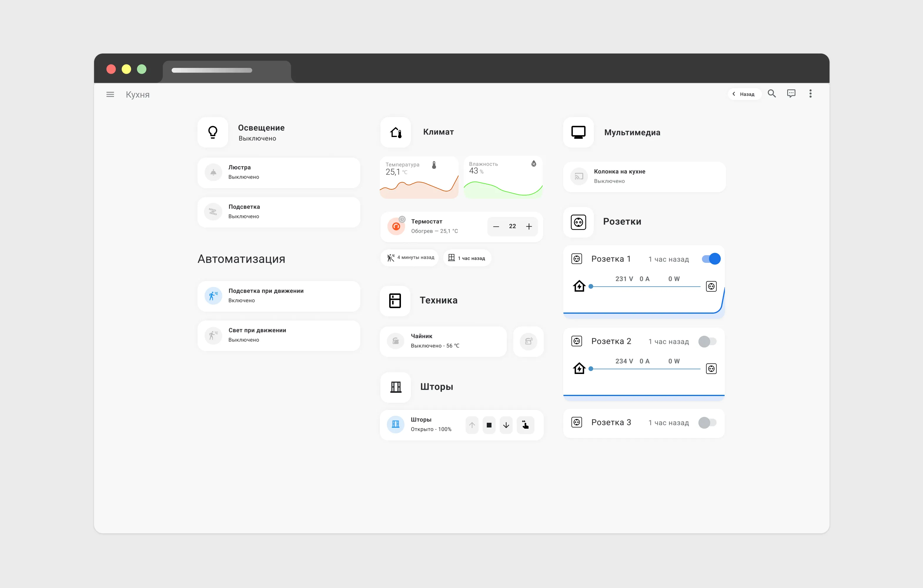Turn off the Розетка 1 switch

point(711,259)
